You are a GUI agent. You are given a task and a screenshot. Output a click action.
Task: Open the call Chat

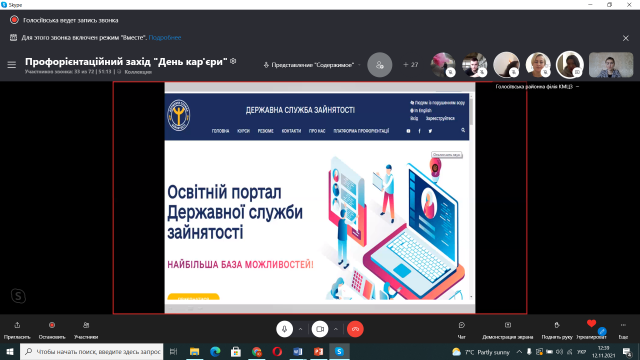point(462,325)
